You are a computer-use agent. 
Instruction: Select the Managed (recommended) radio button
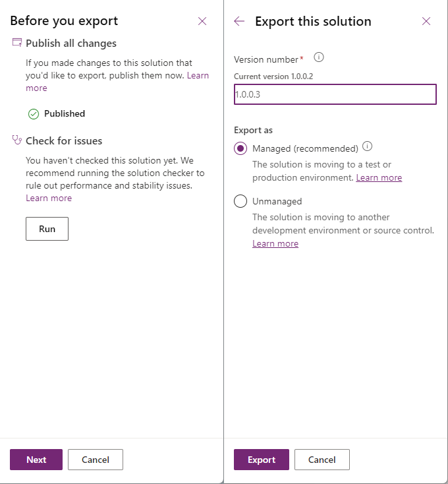click(x=241, y=148)
